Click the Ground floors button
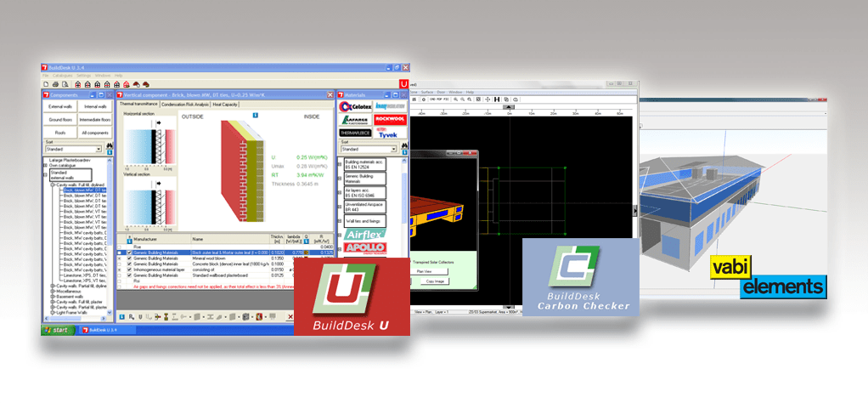Viewport: 868px width, 403px height. tap(60, 120)
